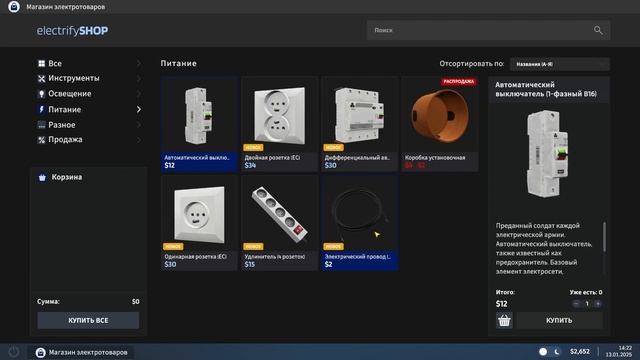
Task: Click the КУПИТЬ button
Action: coord(559,320)
